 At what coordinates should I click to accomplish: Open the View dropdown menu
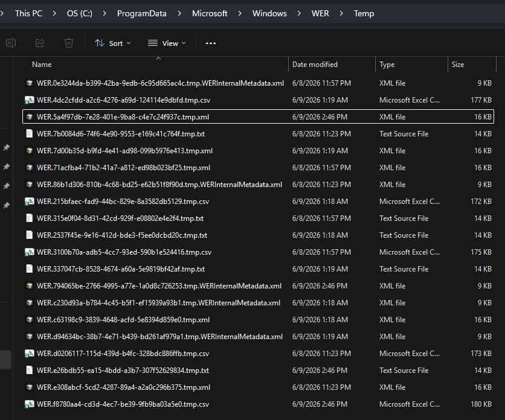tap(167, 43)
